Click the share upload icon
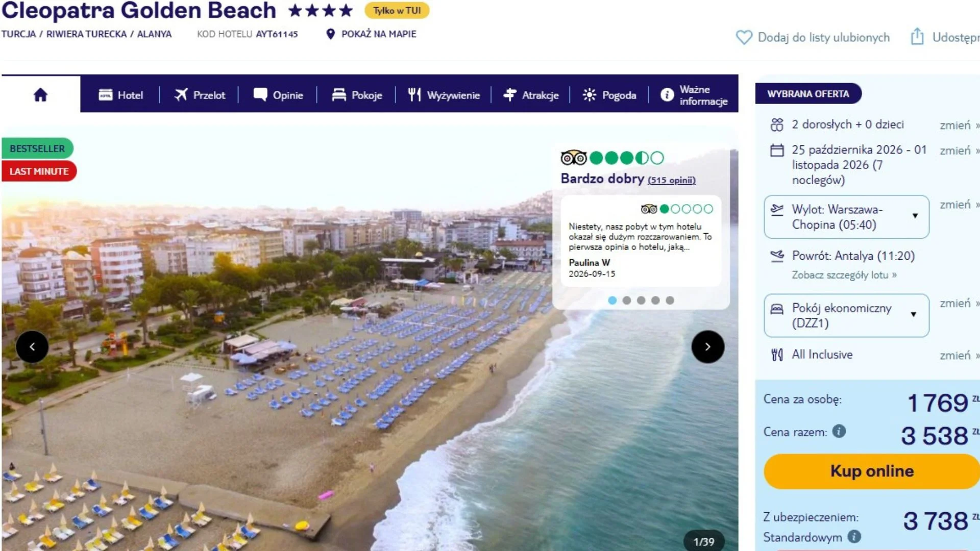The width and height of the screenshot is (980, 551). coord(917,37)
